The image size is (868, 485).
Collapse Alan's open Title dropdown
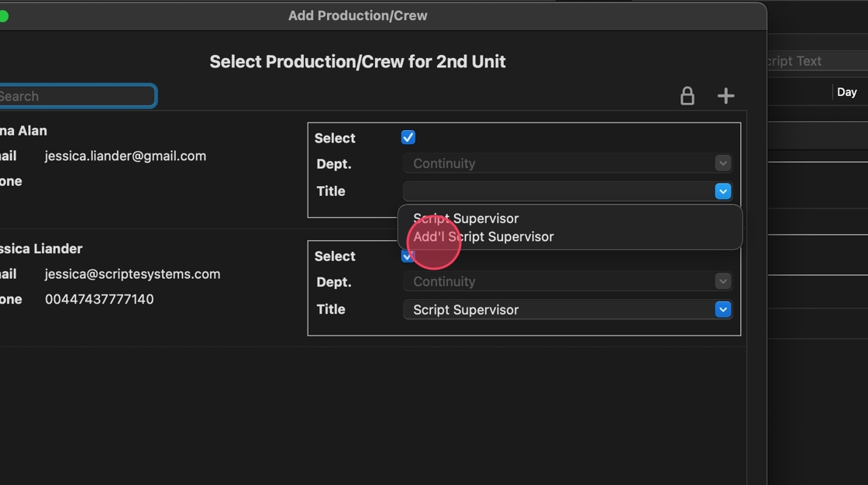722,191
